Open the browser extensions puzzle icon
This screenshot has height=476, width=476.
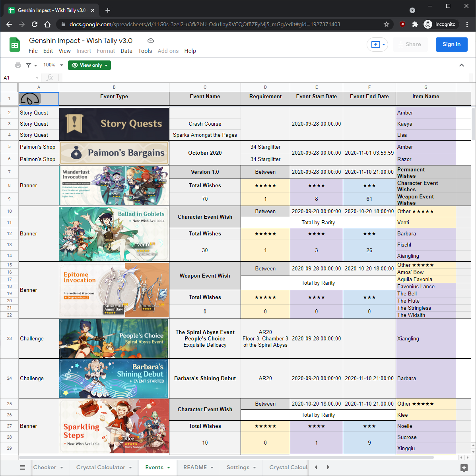tap(415, 24)
